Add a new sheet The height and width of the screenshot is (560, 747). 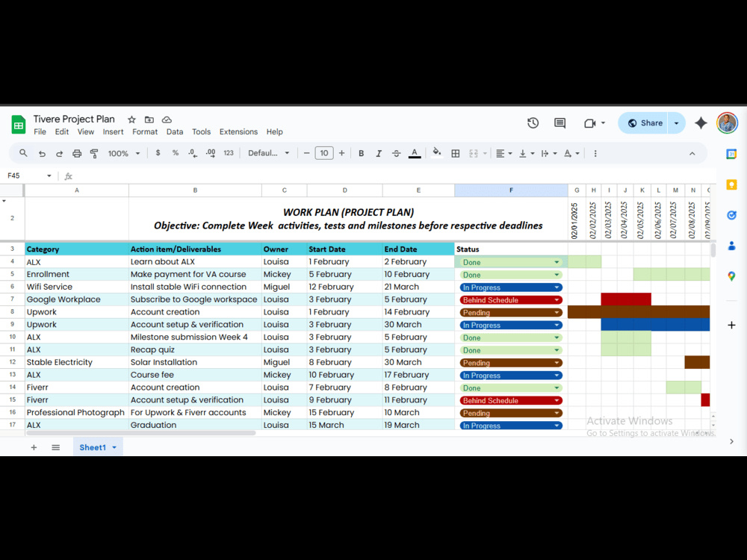click(34, 447)
